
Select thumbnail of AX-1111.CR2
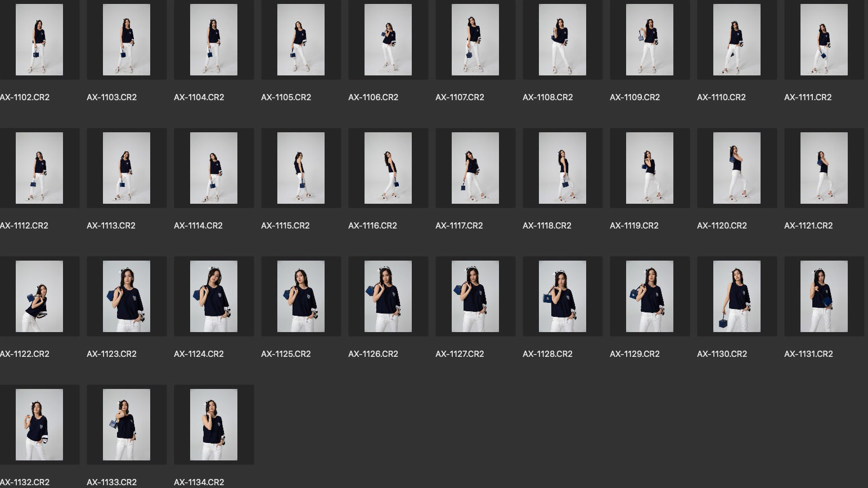pos(824,40)
